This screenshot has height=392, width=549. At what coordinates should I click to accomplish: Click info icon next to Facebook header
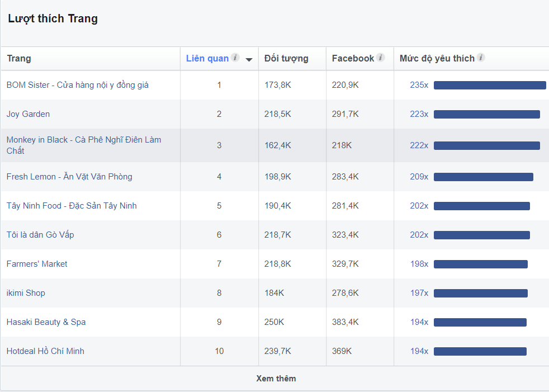(381, 58)
